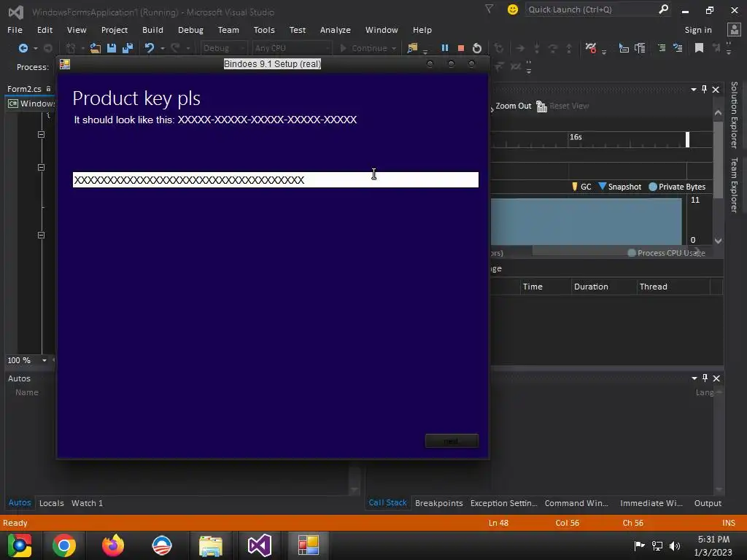Open the Any CPU platform dropdown
747x560 pixels.
point(290,48)
